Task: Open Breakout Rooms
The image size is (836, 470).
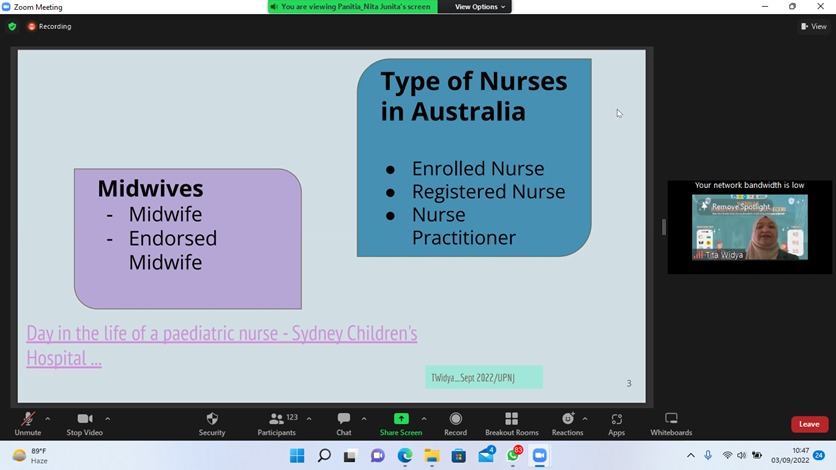Action: click(x=511, y=419)
